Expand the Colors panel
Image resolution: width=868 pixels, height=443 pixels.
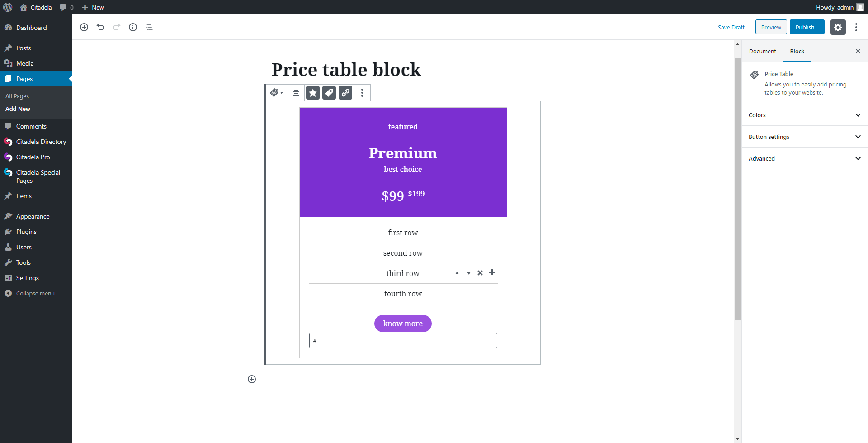point(805,115)
